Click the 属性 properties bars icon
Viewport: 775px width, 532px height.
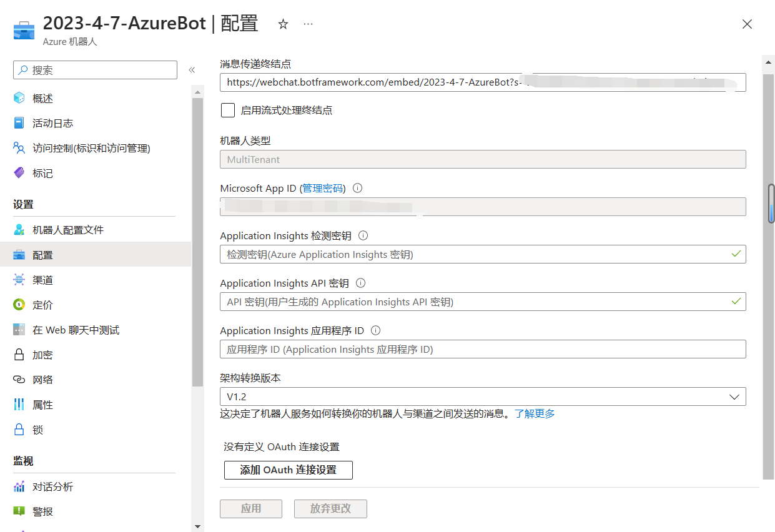point(19,405)
